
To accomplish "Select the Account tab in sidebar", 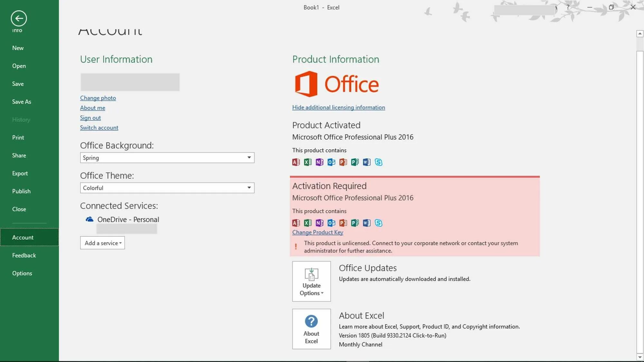I will (x=29, y=237).
